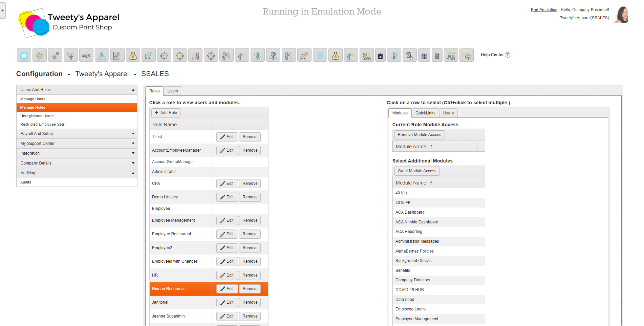The height and width of the screenshot is (326, 644).
Task: Switch to the Users tab beside QuickLinks
Action: (x=448, y=113)
